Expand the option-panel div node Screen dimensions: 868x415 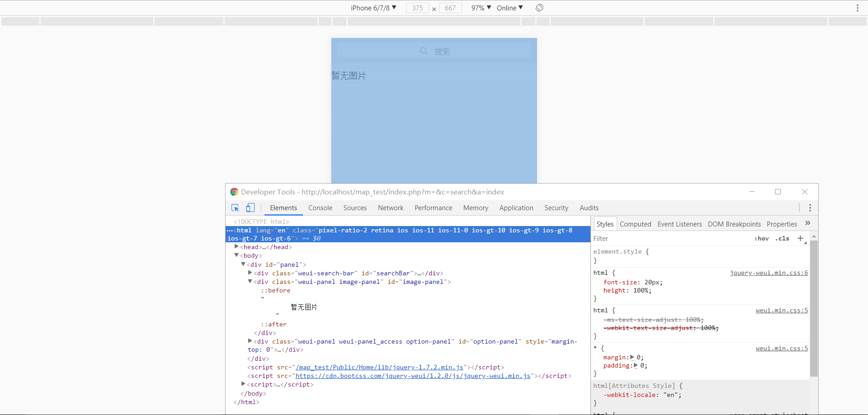(250, 341)
